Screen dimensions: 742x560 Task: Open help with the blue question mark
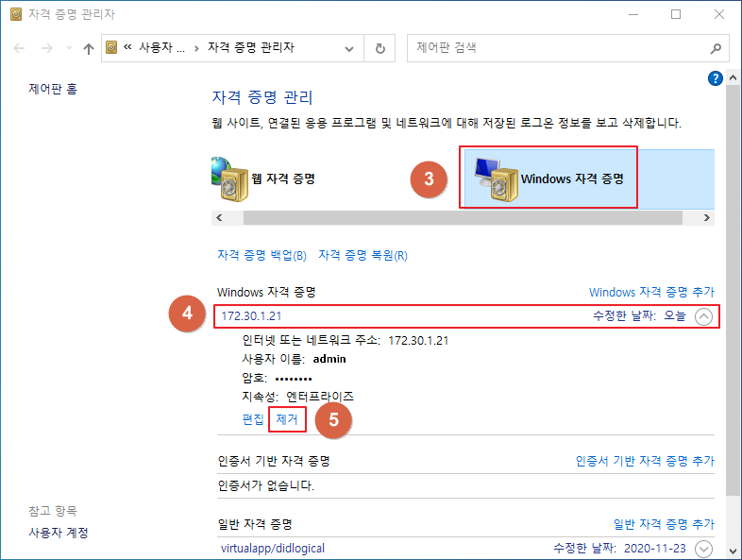715,78
